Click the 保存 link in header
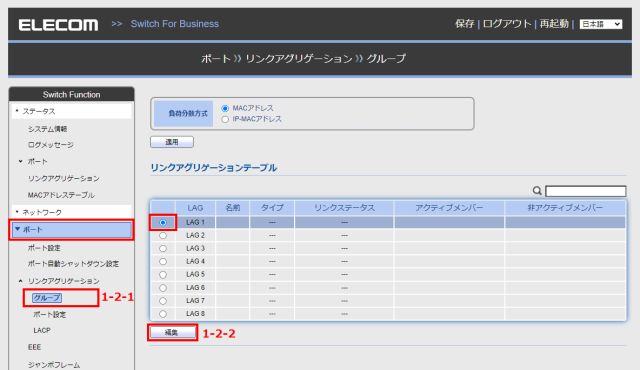 464,24
